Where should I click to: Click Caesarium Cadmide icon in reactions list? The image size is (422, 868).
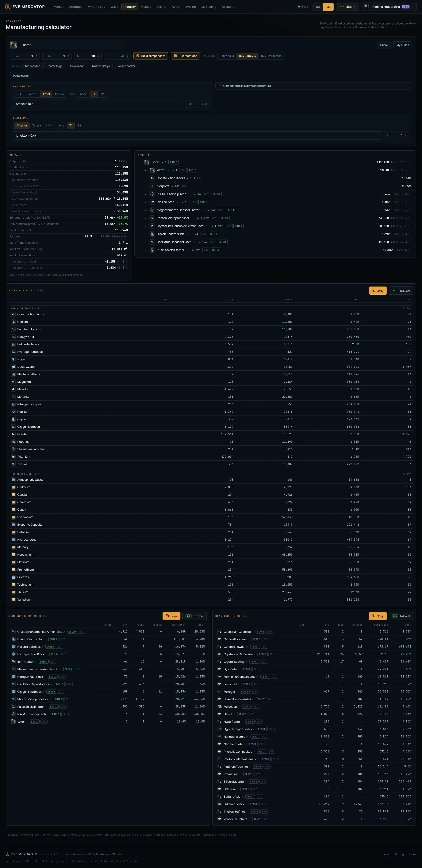[219, 631]
